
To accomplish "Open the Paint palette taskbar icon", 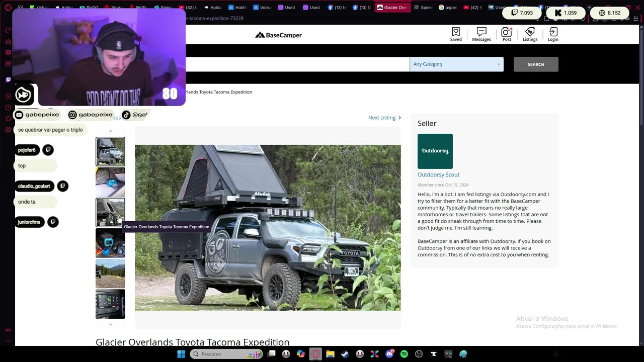I will pyautogui.click(x=463, y=354).
